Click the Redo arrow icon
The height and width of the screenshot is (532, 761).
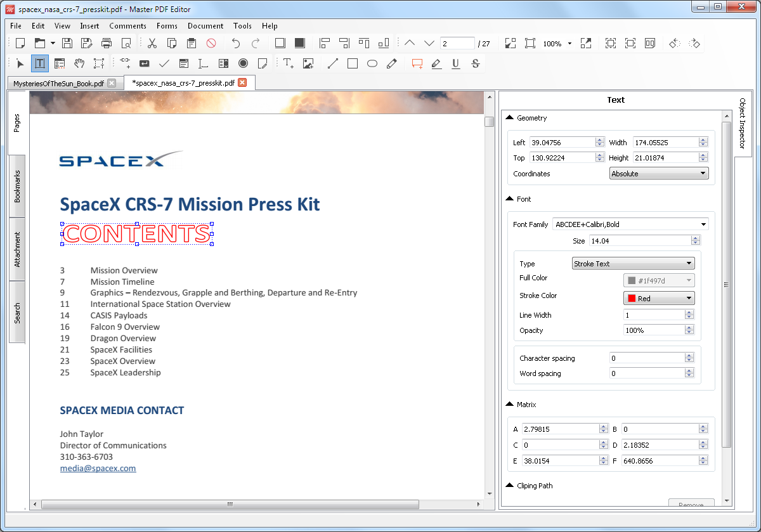256,43
